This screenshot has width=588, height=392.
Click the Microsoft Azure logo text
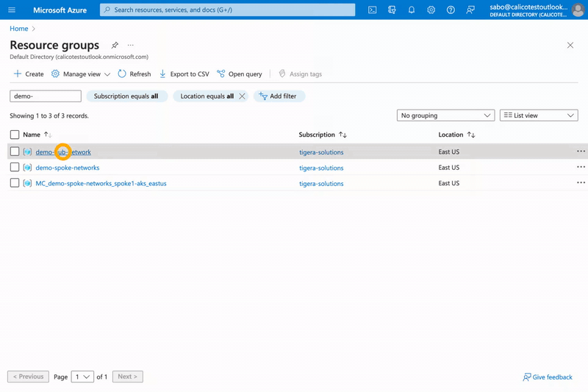click(x=60, y=10)
